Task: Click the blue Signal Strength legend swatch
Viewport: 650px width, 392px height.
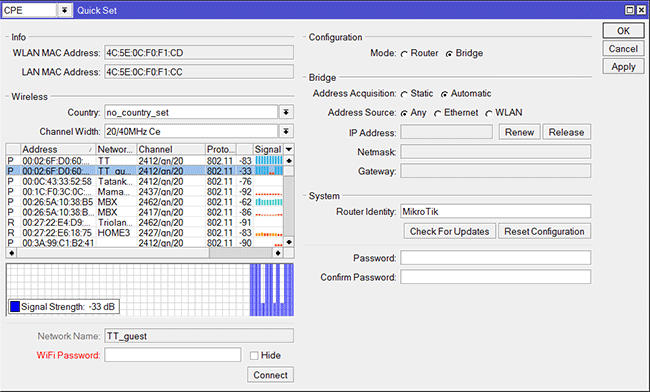Action: pos(15,307)
